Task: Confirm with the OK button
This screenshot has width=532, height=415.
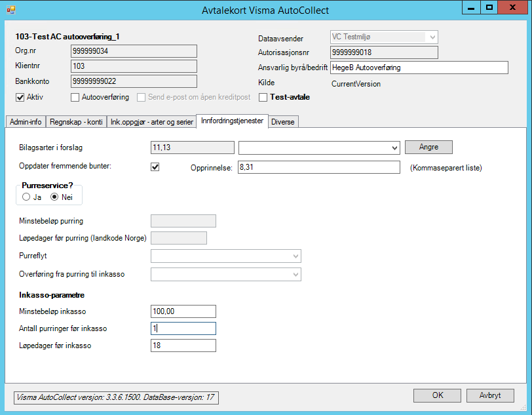Action: [x=438, y=395]
